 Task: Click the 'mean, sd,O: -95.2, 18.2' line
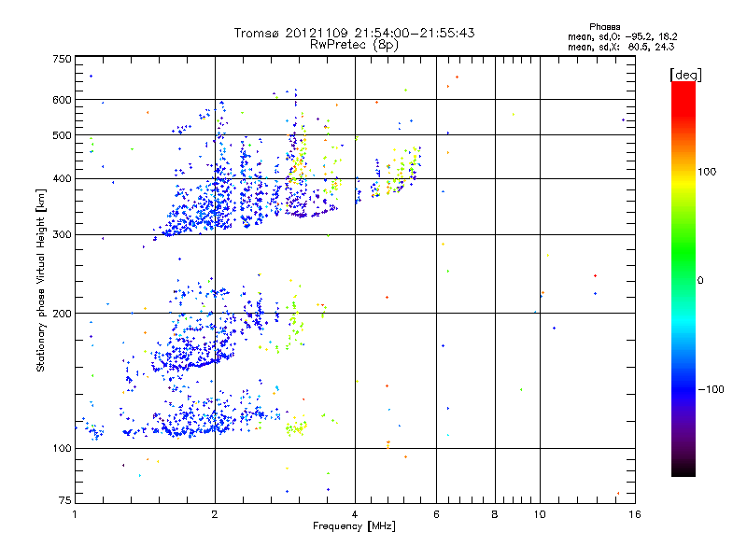click(622, 36)
